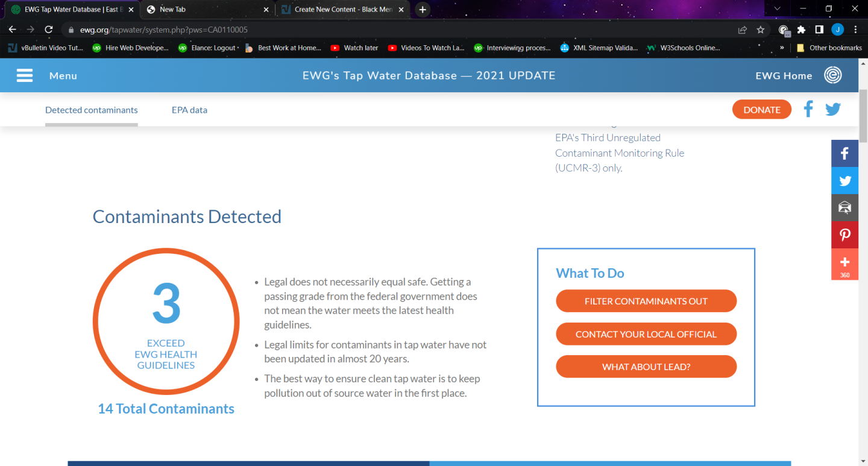868x466 pixels.
Task: Open tab search dropdown arrow
Action: (x=777, y=9)
